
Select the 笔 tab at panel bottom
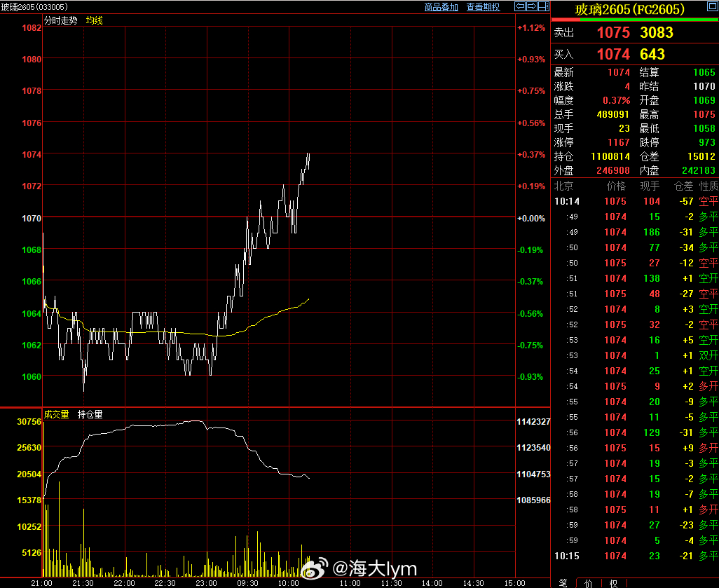coord(563,583)
